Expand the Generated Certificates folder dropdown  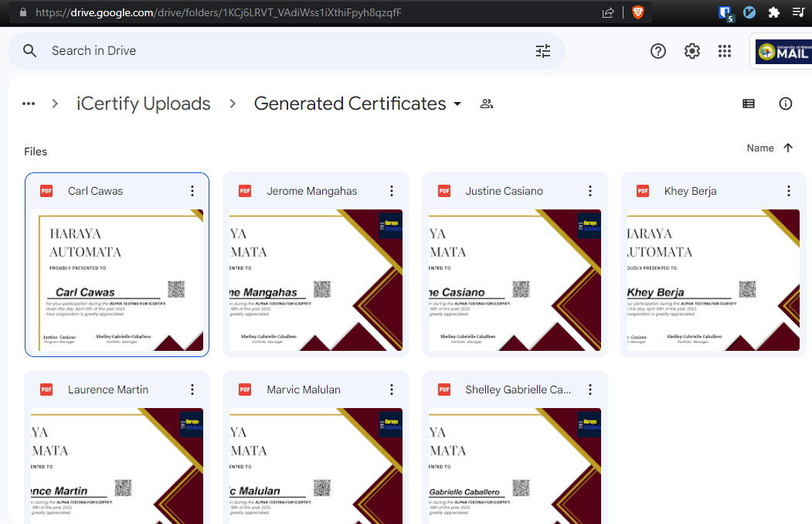[x=457, y=104]
